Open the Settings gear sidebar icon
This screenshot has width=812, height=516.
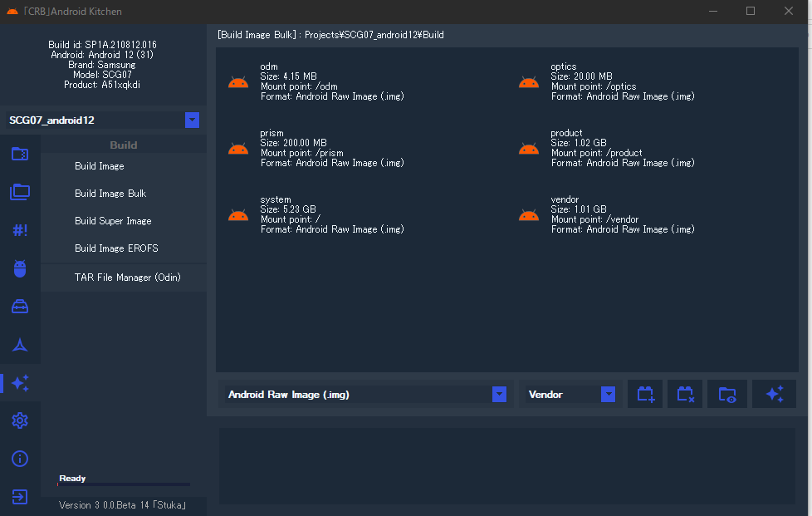click(20, 420)
